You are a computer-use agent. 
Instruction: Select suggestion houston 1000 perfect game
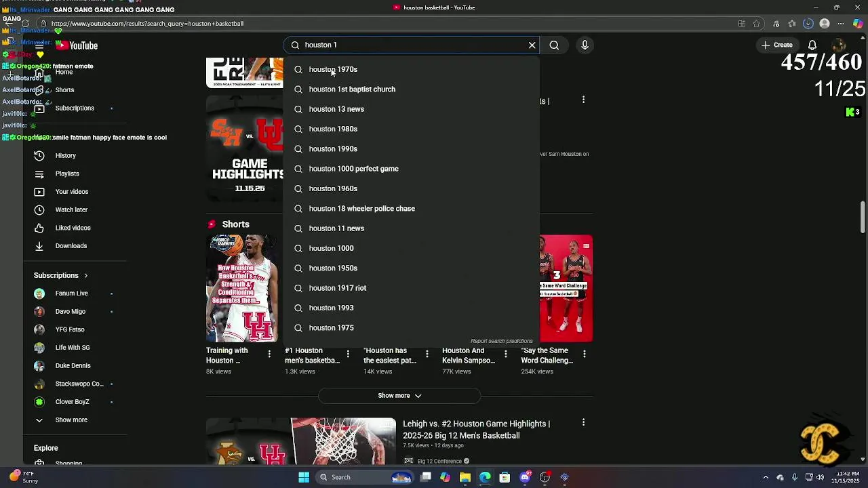point(411,169)
